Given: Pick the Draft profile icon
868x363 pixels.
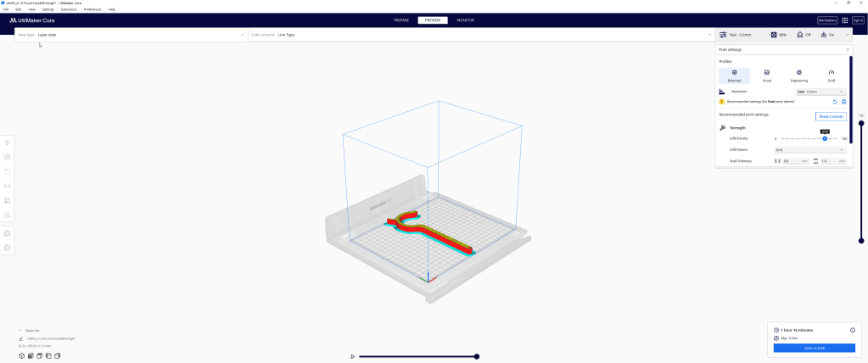Looking at the screenshot, I should point(831,73).
